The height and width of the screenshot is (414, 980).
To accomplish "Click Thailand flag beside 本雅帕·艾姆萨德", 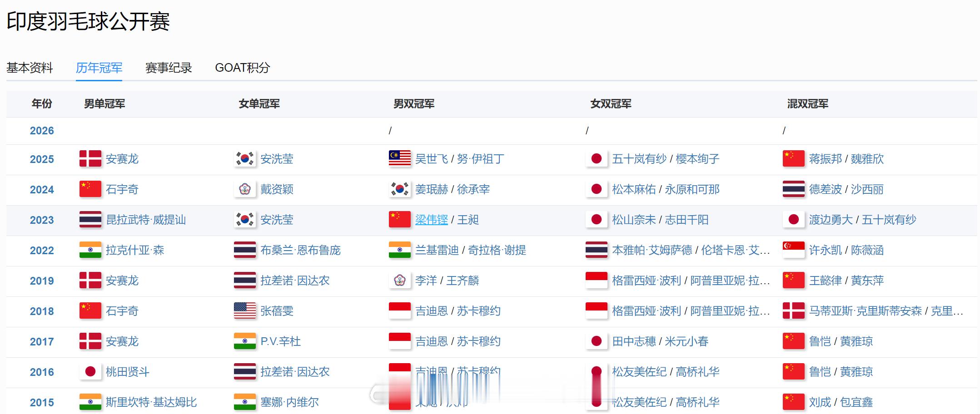I will pos(597,250).
